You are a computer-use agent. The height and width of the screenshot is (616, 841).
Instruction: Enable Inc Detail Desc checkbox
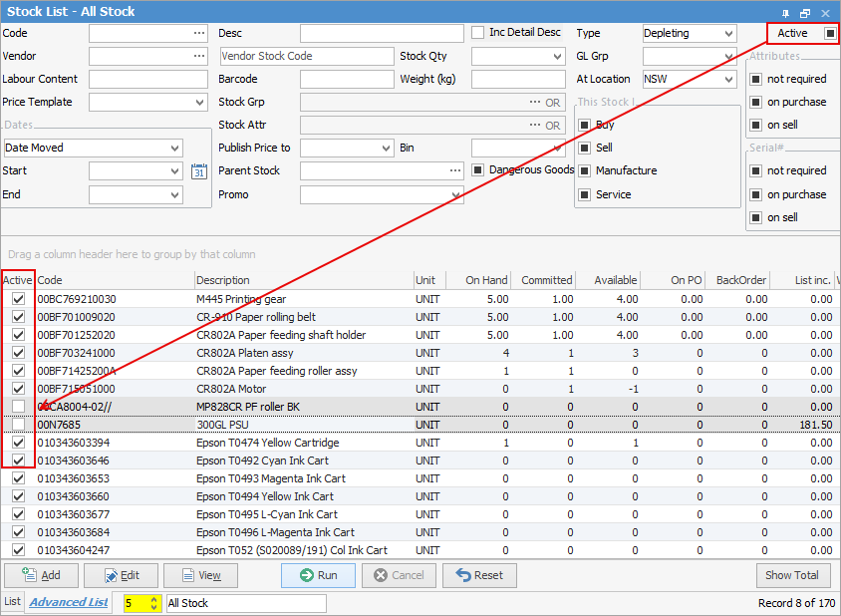(478, 33)
